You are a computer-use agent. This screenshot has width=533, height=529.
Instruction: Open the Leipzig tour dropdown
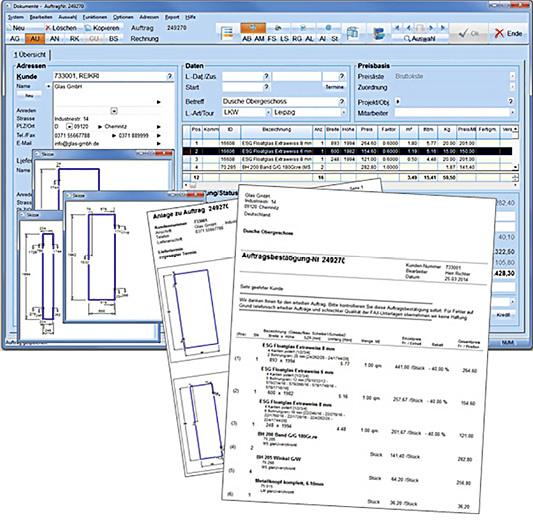click(344, 112)
